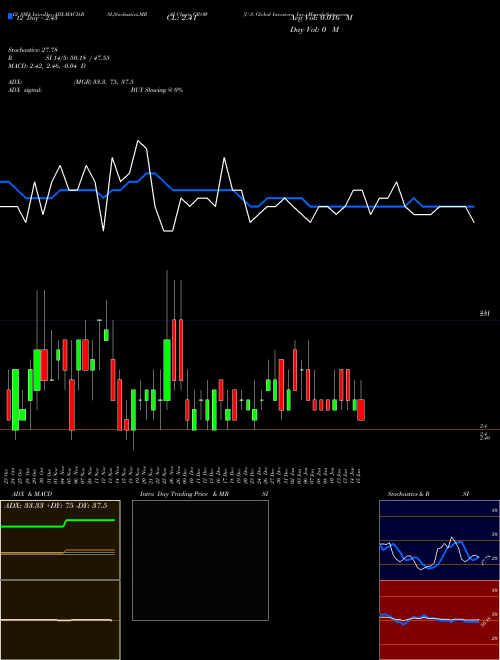
Task: Click the blue Stochastics panel chart
Action: coord(439,540)
